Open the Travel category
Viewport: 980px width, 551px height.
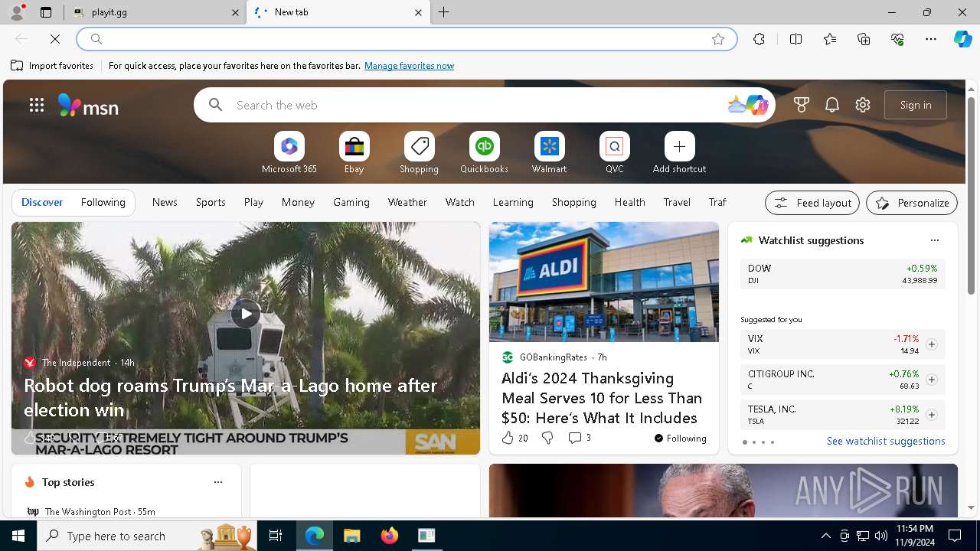point(677,202)
